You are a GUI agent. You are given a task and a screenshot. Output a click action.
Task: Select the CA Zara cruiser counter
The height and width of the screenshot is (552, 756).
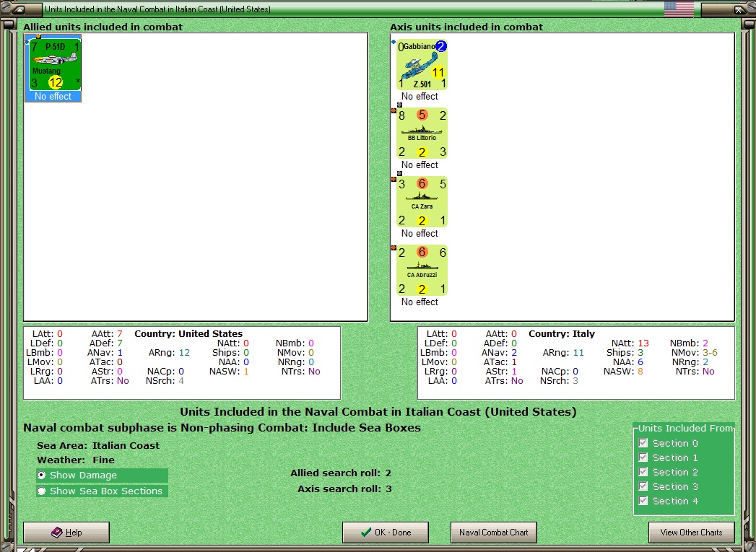tap(422, 201)
